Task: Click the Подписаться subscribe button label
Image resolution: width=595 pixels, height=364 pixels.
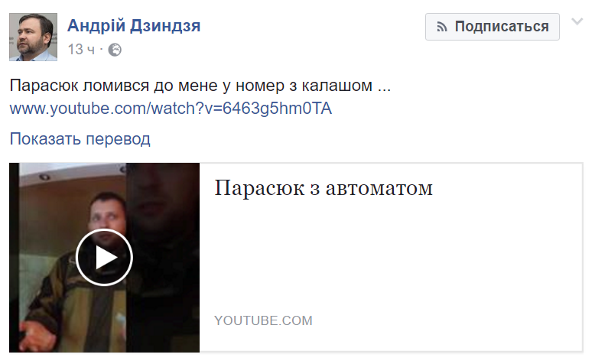Action: (502, 27)
